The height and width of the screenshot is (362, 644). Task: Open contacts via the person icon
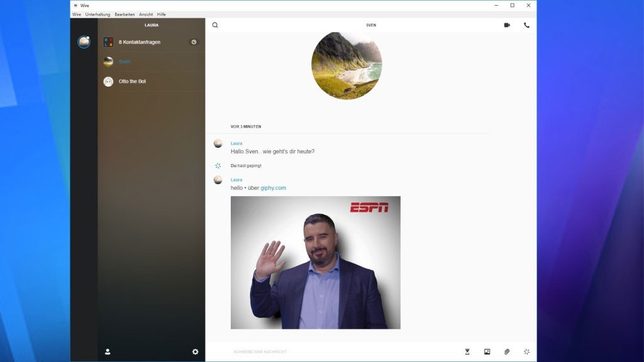point(108,352)
